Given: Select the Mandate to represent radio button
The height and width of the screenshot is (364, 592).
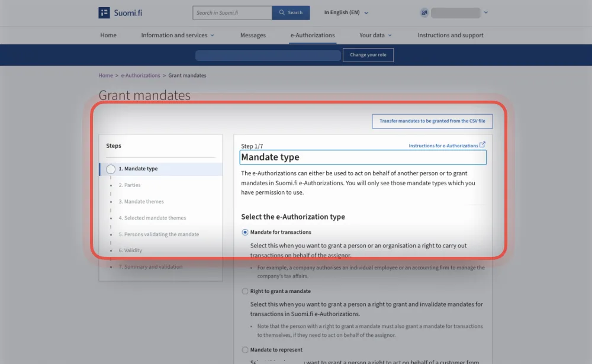Looking at the screenshot, I should [245, 350].
